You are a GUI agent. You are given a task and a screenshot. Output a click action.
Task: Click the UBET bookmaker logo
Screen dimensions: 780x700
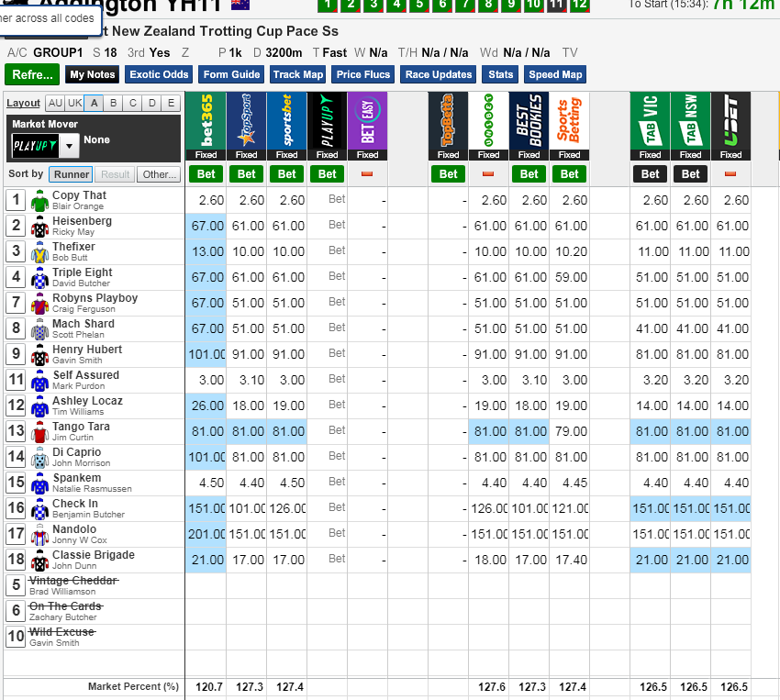(x=730, y=120)
